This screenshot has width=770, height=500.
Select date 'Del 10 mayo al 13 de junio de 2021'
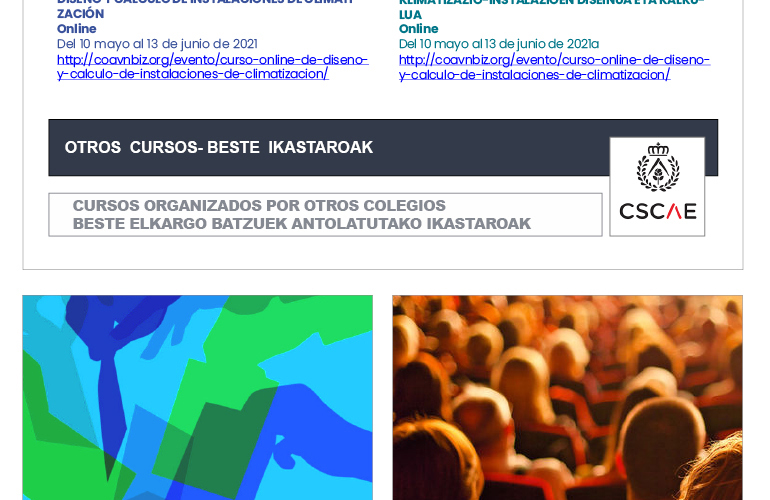pos(157,44)
